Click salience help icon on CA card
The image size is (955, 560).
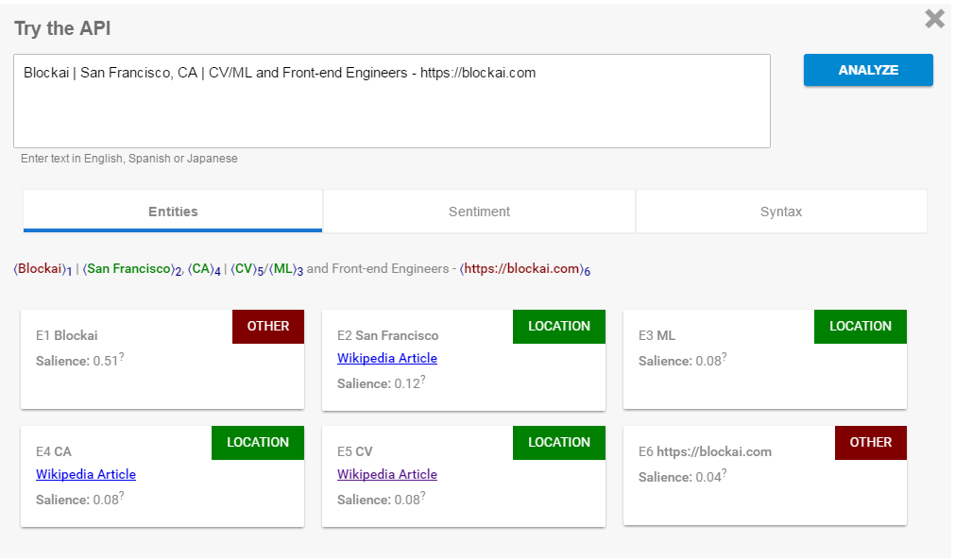click(122, 495)
